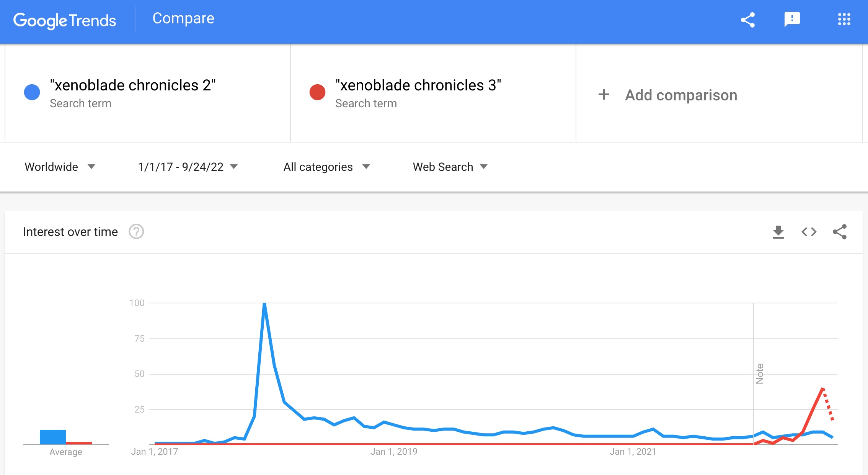Image resolution: width=868 pixels, height=475 pixels.
Task: Click the plus icon for Add comparison
Action: pyautogui.click(x=604, y=94)
